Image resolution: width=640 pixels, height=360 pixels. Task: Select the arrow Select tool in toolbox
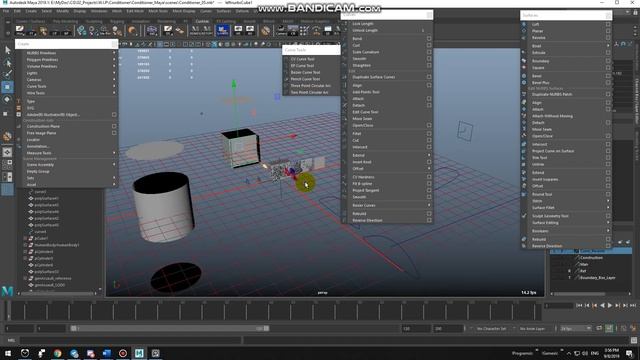pos(7,50)
